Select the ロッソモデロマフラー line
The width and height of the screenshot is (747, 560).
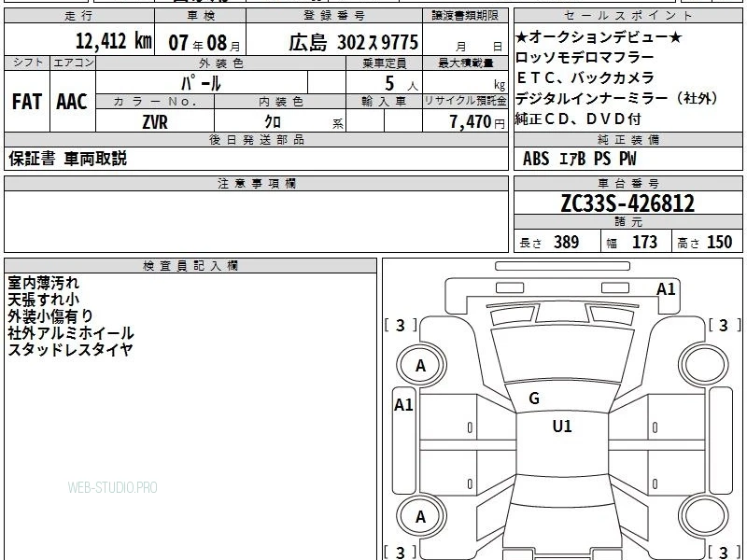point(585,58)
